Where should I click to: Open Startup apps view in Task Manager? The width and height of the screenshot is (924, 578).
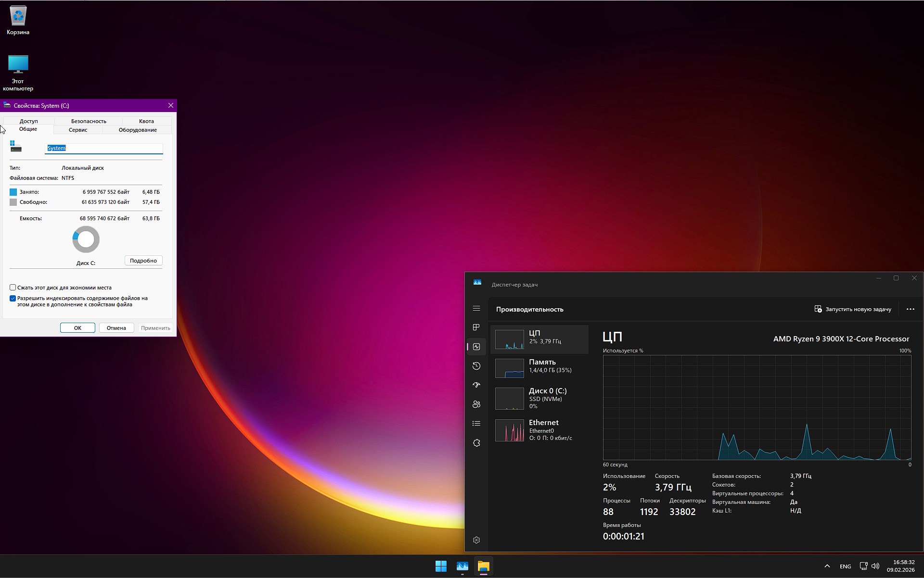point(476,385)
